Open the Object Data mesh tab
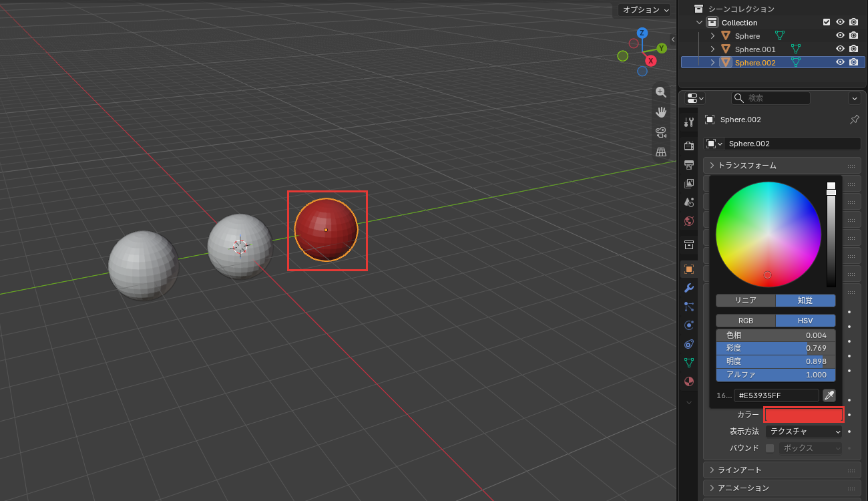 (689, 363)
